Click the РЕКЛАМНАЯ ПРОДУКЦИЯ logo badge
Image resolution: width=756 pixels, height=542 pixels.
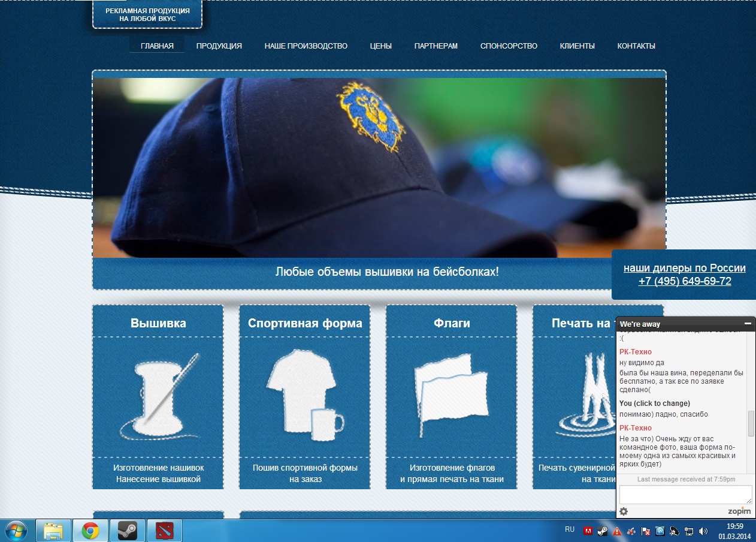pyautogui.click(x=147, y=14)
